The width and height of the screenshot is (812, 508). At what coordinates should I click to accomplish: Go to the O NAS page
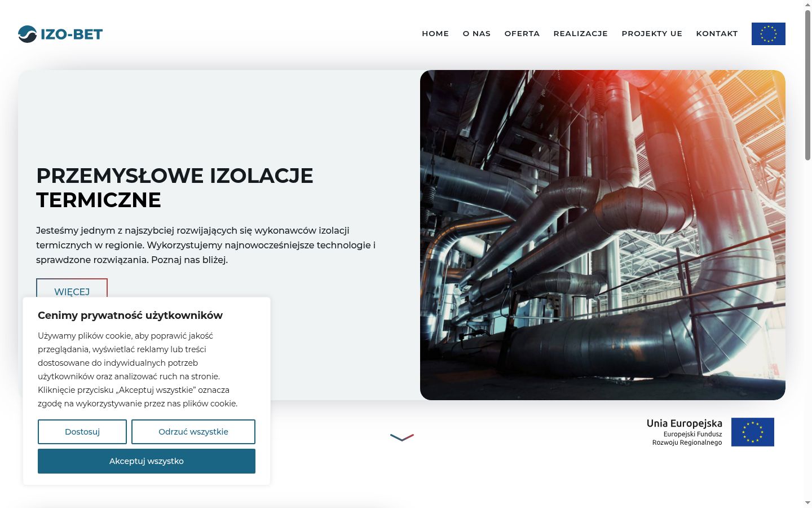tap(476, 34)
